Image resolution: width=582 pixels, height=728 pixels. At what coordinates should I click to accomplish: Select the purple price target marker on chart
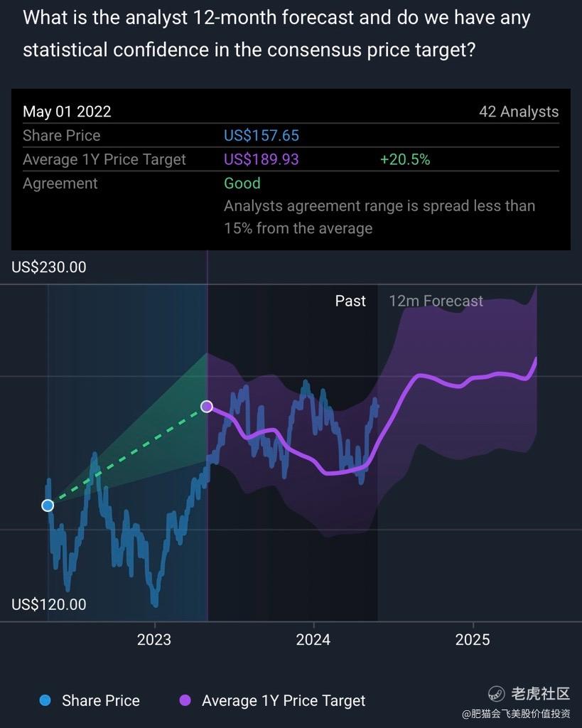tap(207, 407)
